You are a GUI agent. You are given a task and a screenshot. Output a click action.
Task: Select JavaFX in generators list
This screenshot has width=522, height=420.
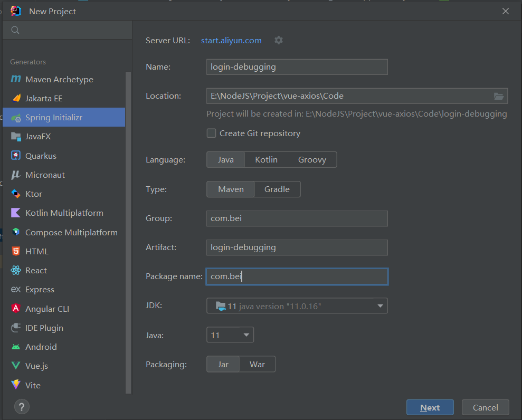pos(38,136)
